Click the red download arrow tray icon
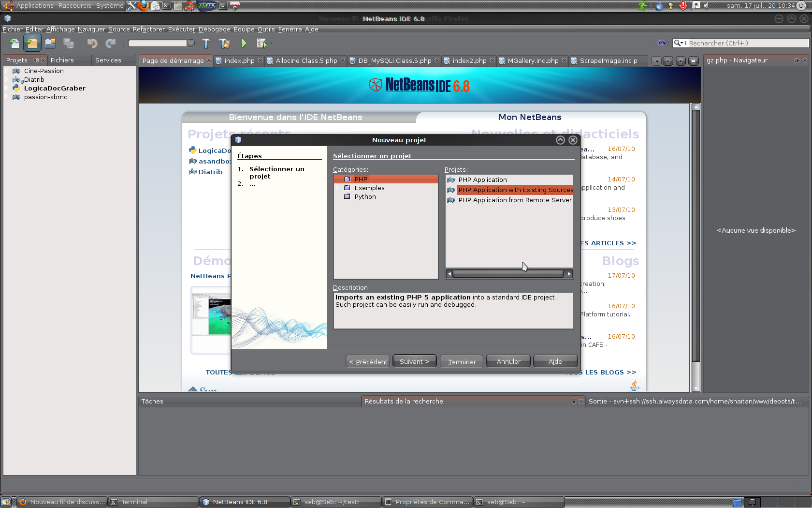 pyautogui.click(x=683, y=6)
